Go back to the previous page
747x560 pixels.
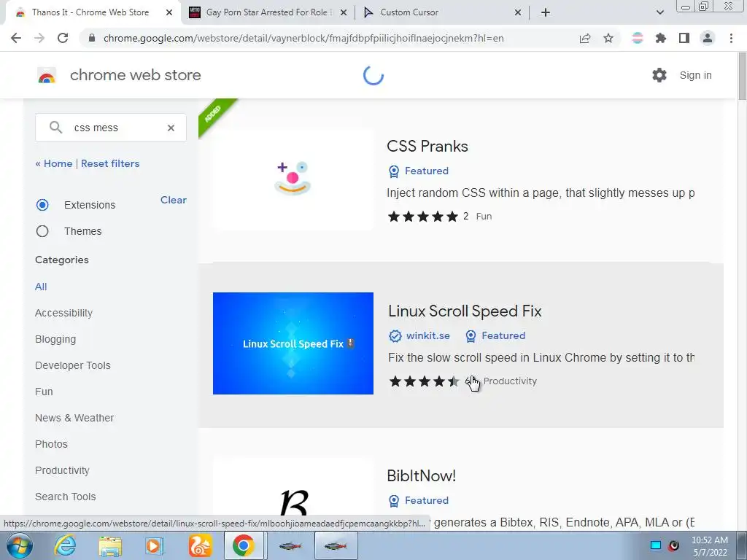pos(16,38)
